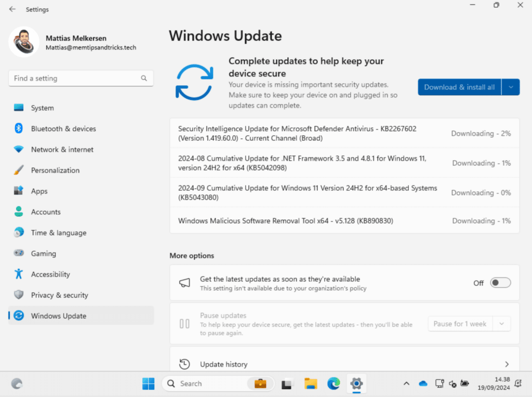This screenshot has height=397, width=532.
Task: Open Time & language settings
Action: 81,233
